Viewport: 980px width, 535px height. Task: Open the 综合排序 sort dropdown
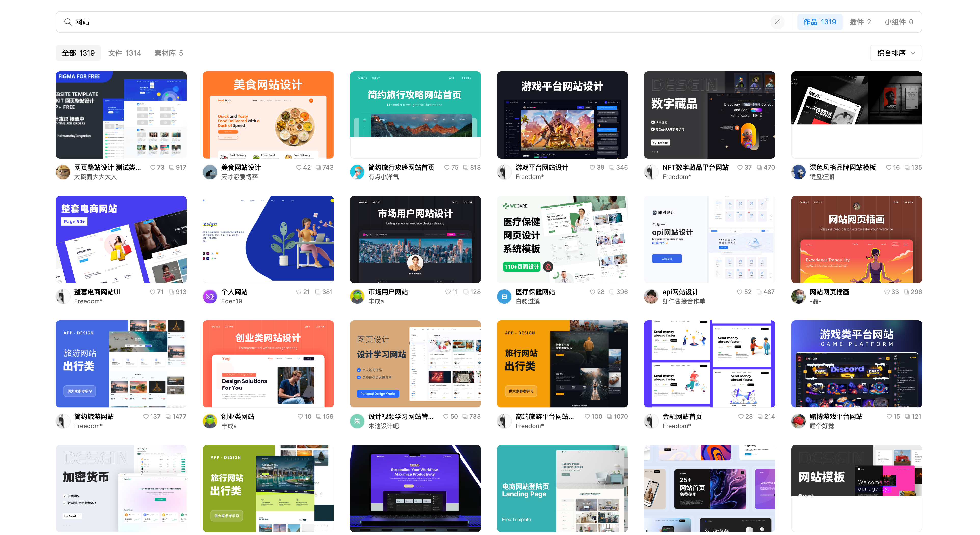pos(896,53)
